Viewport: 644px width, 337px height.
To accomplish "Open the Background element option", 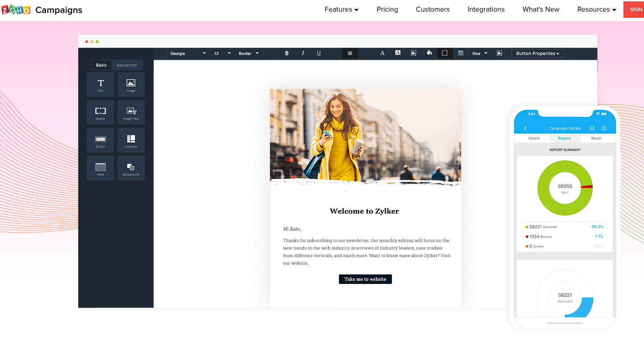I will [131, 168].
